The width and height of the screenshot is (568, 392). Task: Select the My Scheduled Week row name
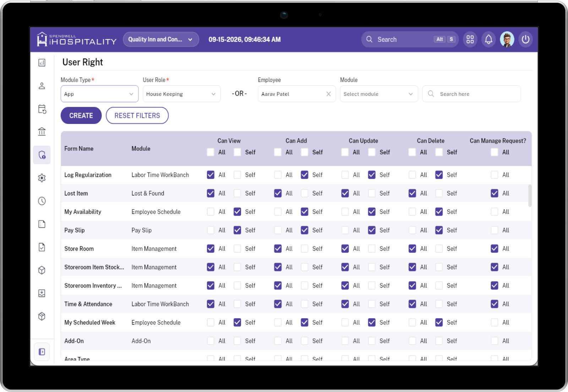[x=90, y=322]
